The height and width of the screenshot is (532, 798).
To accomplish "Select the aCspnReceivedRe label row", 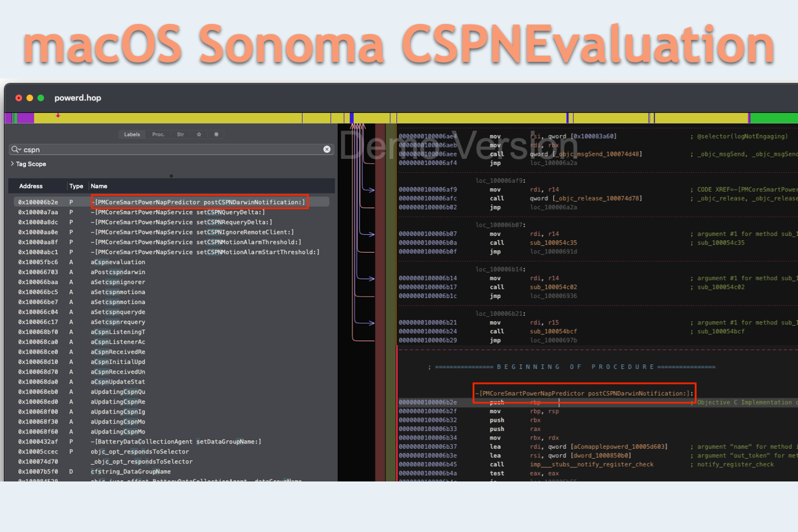I will tap(172, 352).
